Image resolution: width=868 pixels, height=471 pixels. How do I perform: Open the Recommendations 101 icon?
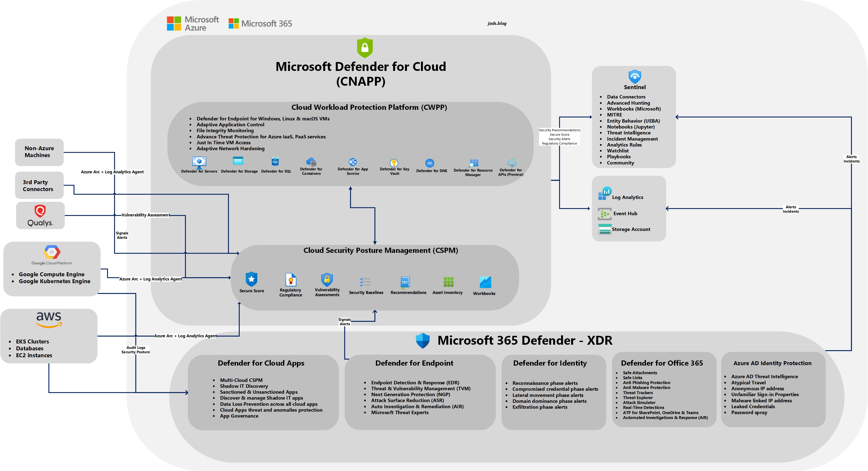(405, 282)
